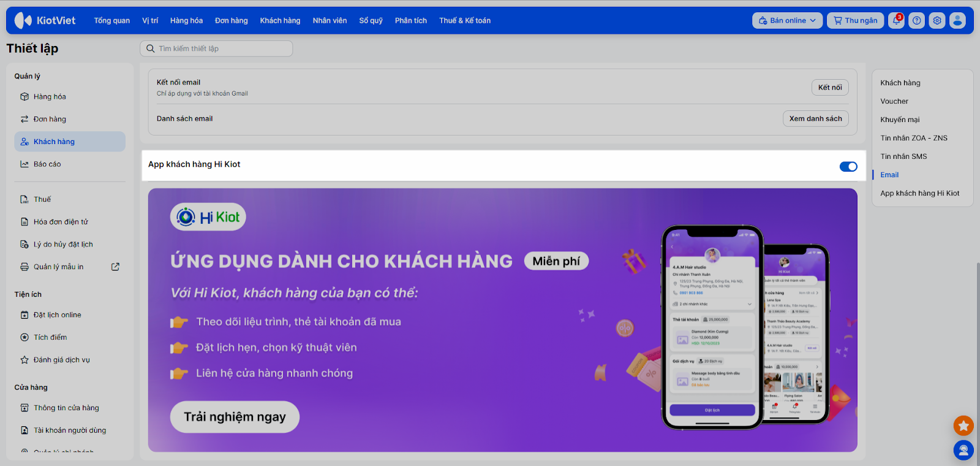The image size is (980, 466).
Task: Open the Phân tích menu
Action: pyautogui.click(x=411, y=20)
